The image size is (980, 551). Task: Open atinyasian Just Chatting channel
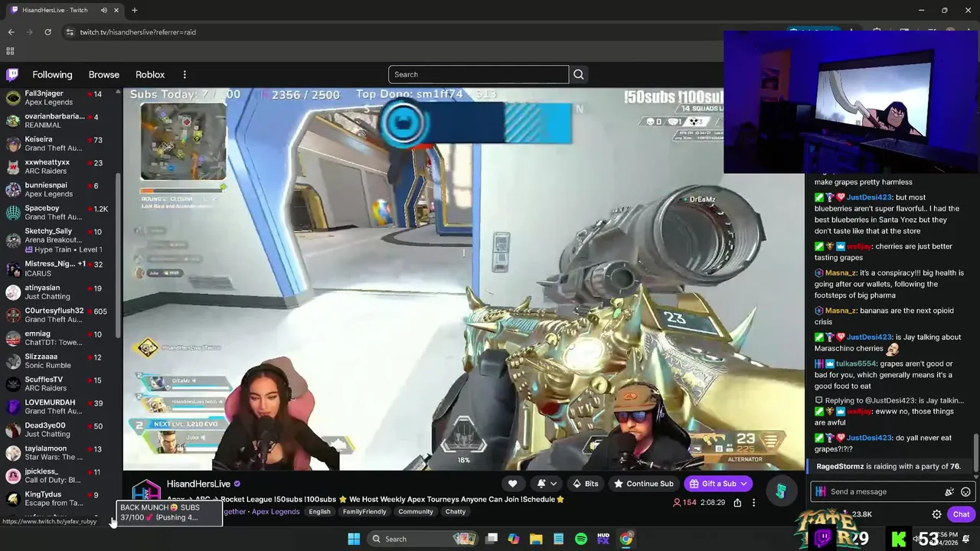[60, 292]
